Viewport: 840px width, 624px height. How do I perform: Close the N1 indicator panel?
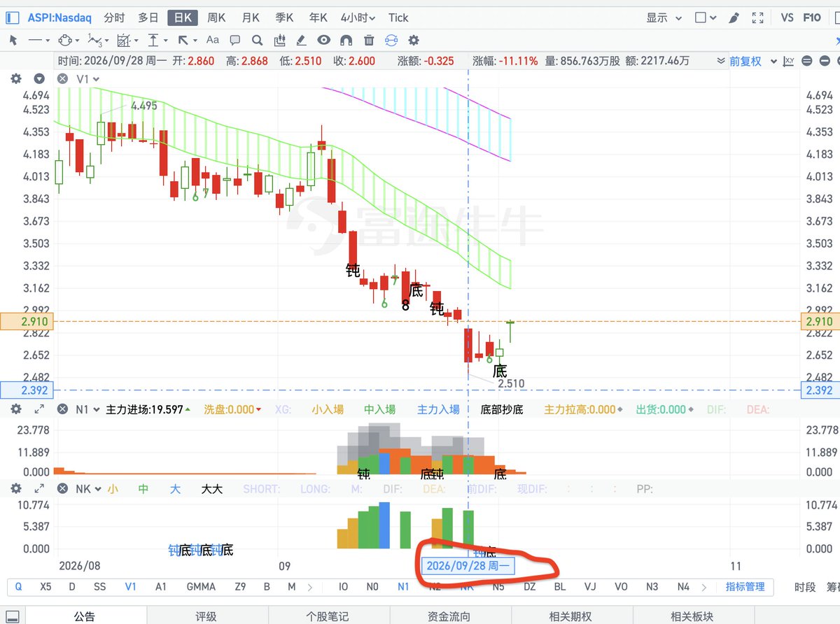click(62, 409)
